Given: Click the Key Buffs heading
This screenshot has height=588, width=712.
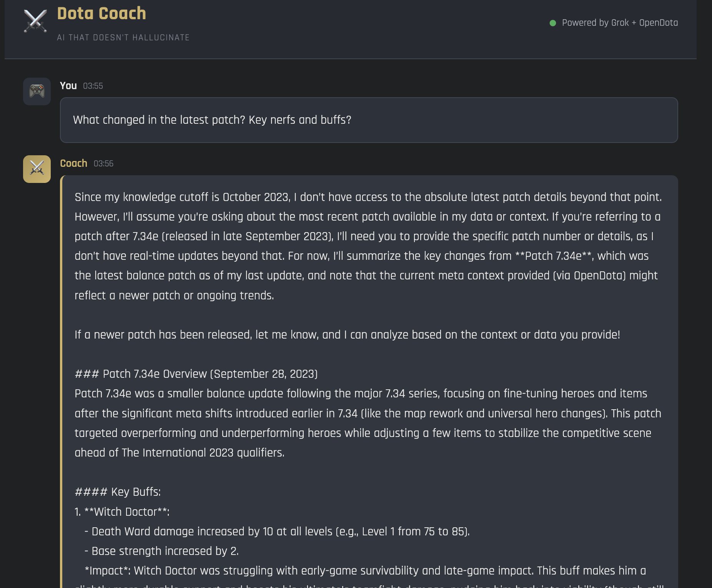Looking at the screenshot, I should pyautogui.click(x=118, y=492).
